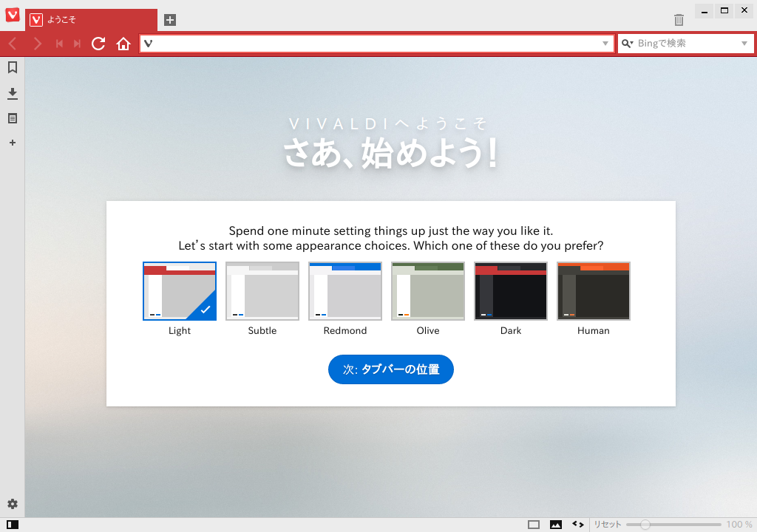
Task: Toggle the side panel visibility
Action: point(13,525)
